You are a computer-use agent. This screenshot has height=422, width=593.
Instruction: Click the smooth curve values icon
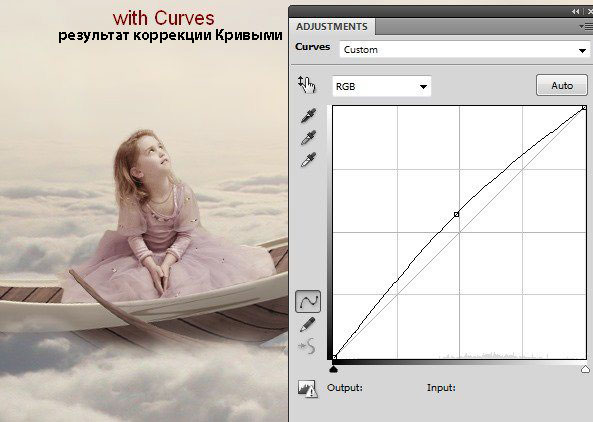click(x=307, y=346)
